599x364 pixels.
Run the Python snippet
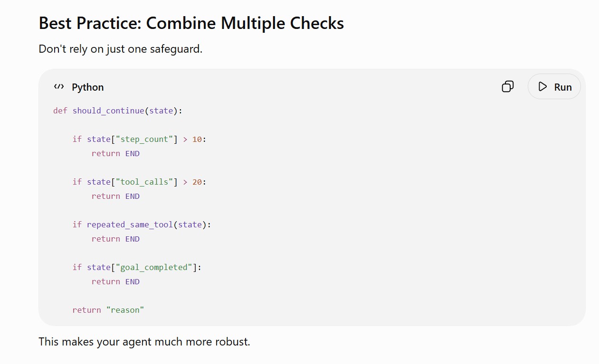tap(554, 87)
